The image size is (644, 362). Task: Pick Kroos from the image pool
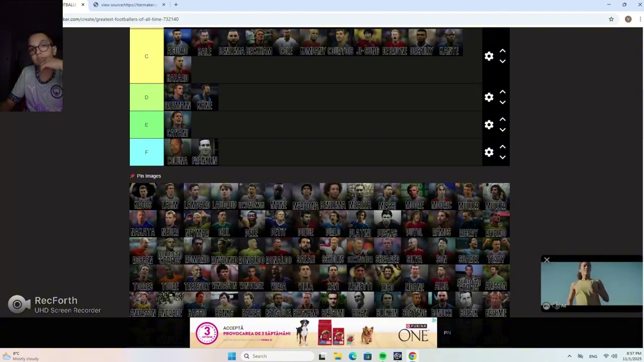click(143, 197)
